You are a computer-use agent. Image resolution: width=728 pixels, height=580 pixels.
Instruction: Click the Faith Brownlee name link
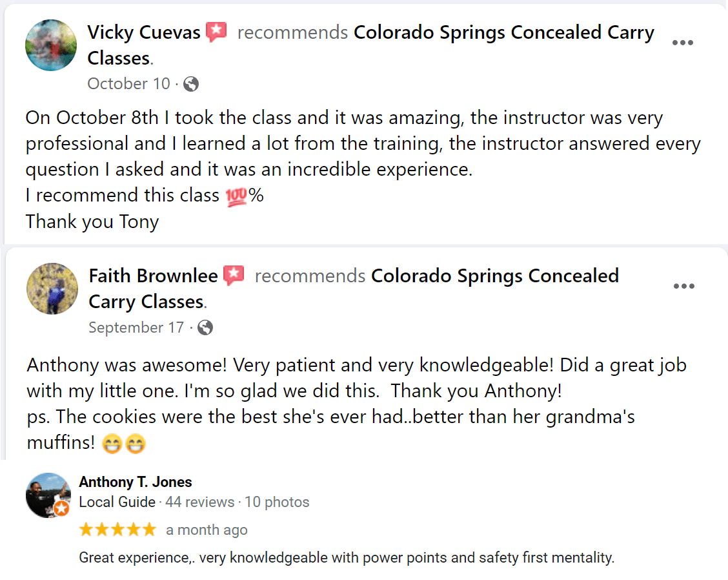pos(153,276)
